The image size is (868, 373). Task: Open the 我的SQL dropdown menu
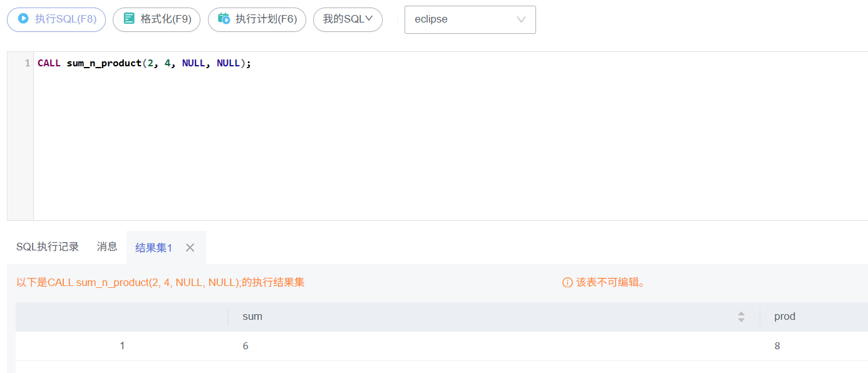pos(348,19)
